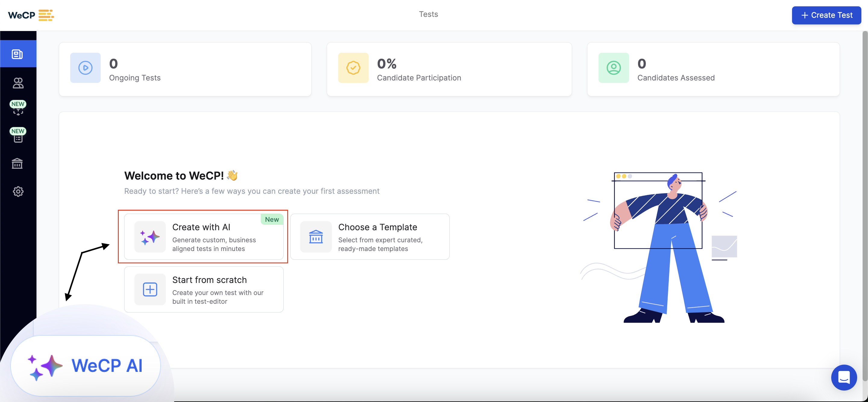The width and height of the screenshot is (868, 402).
Task: Click the Candidate Participation stat card
Action: 449,69
